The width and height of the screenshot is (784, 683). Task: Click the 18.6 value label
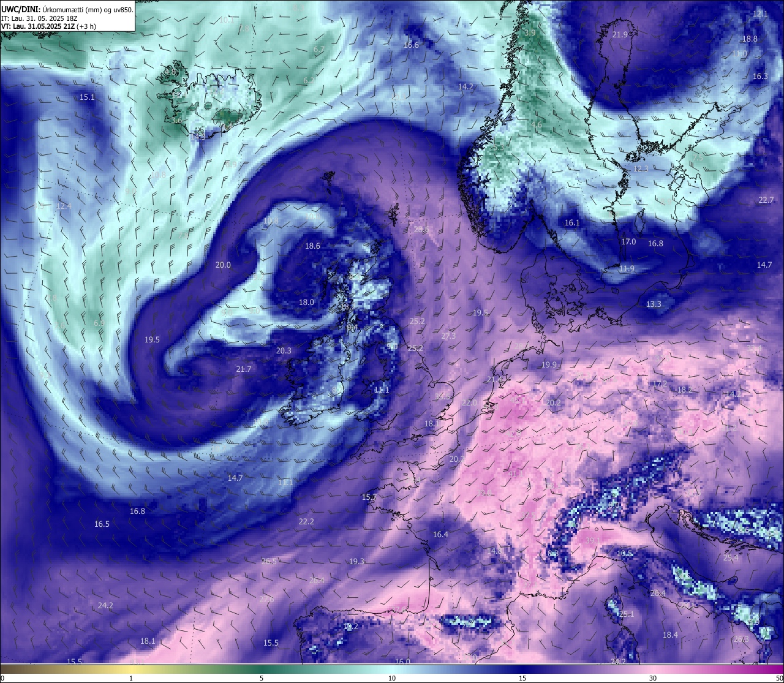point(312,246)
